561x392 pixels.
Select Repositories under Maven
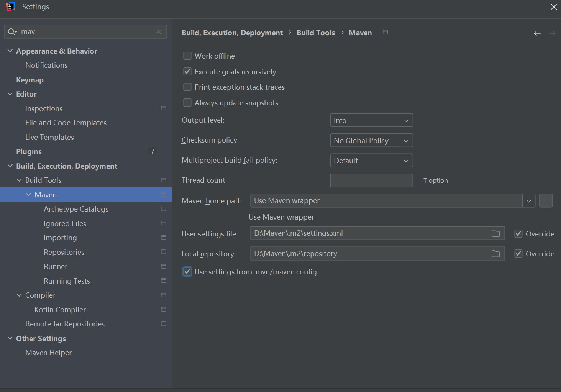(64, 252)
